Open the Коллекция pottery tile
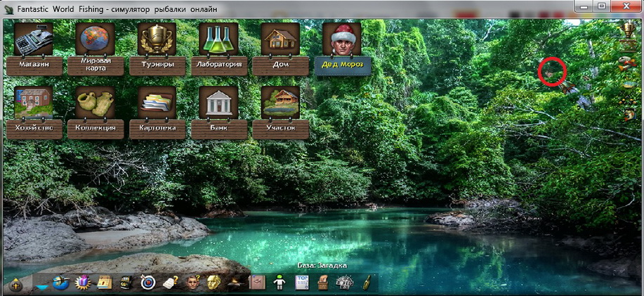 point(96,112)
